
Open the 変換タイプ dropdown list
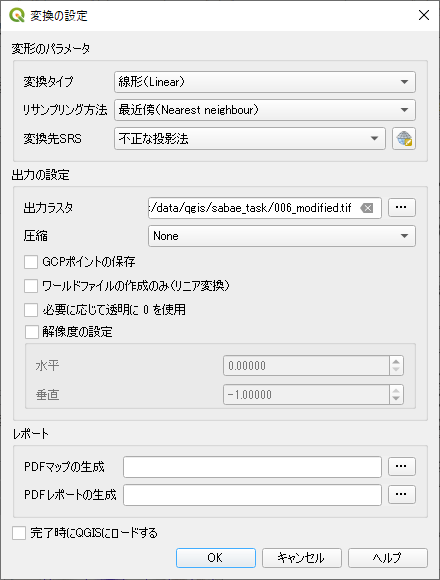265,82
